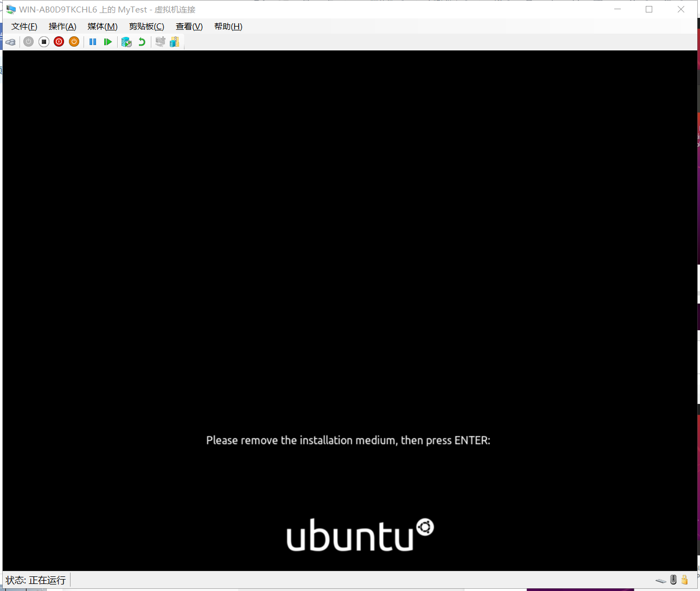Open the 帮助(H) menu

228,27
